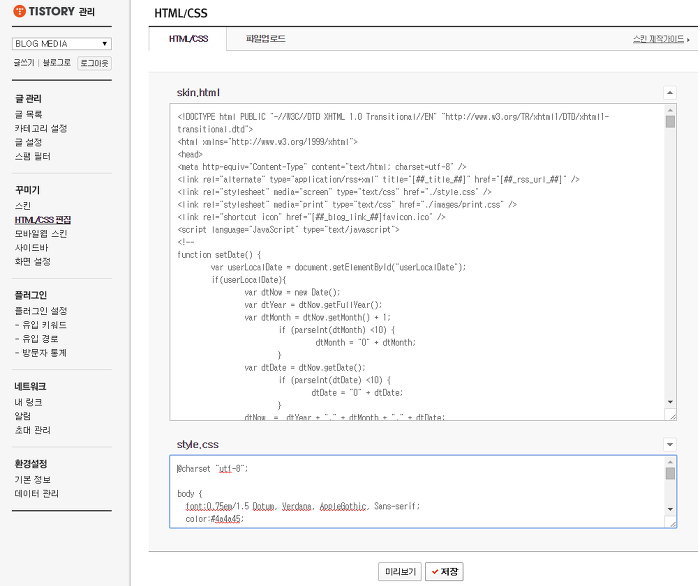Go to 화면 설정 menu item
The width and height of the screenshot is (700, 586).
33,262
